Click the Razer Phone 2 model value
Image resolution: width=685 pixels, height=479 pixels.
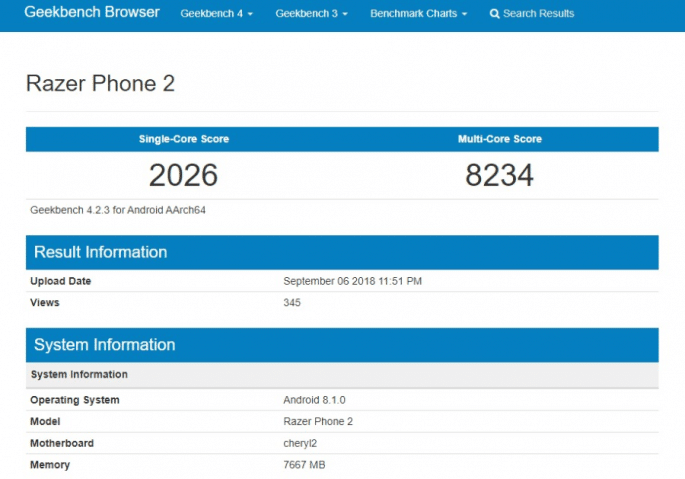(318, 421)
